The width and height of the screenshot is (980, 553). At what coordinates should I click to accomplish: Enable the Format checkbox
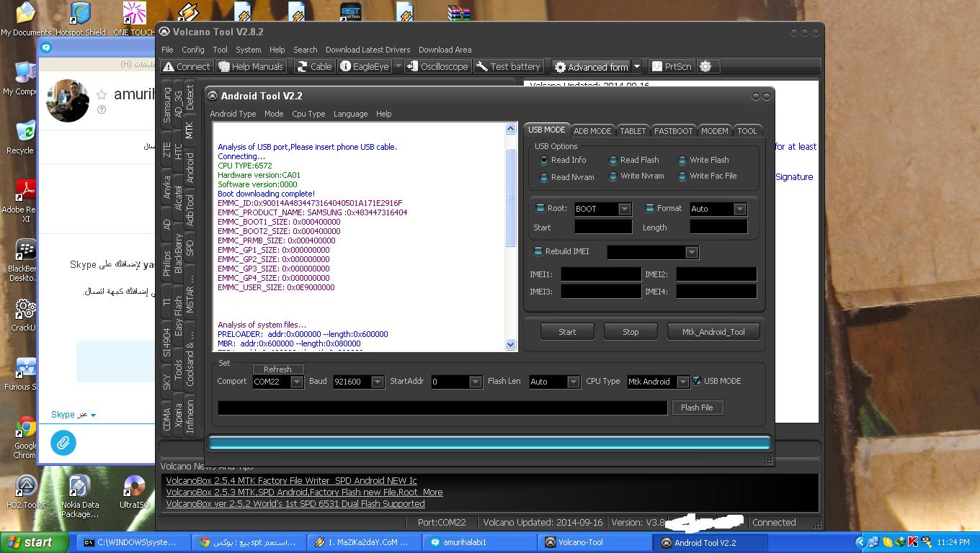click(649, 208)
